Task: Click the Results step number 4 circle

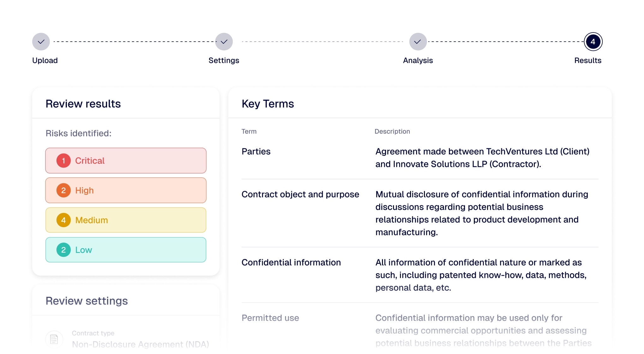Action: tap(593, 42)
